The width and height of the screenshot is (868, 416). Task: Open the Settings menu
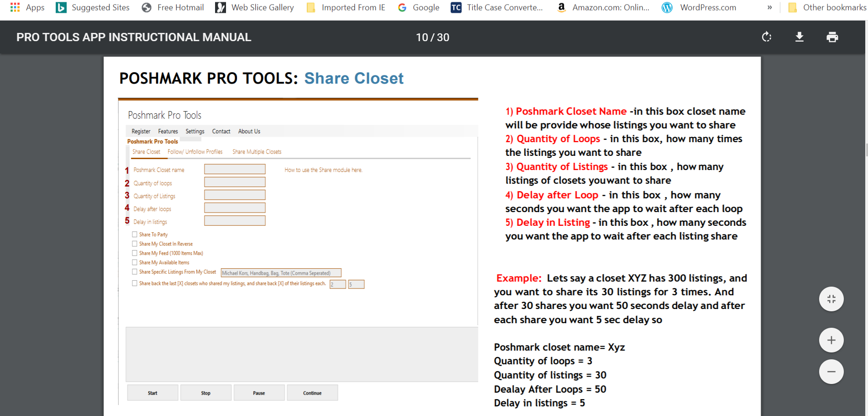tap(195, 132)
